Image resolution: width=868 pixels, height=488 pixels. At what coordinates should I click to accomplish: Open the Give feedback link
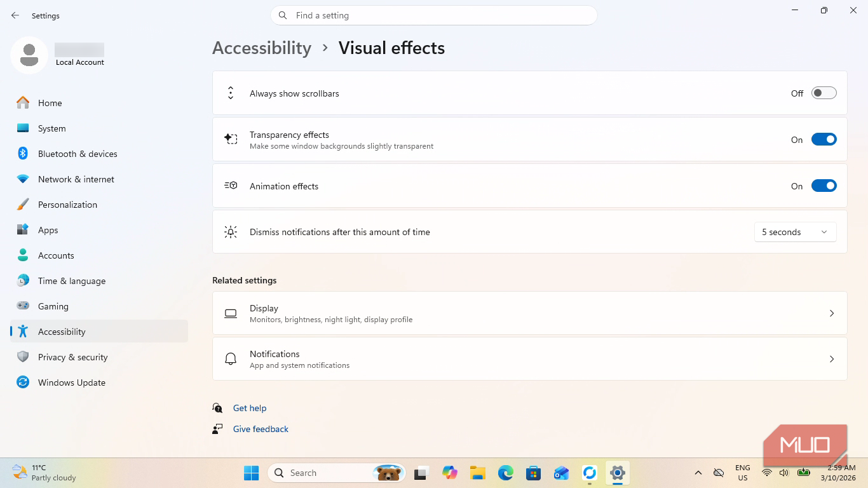coord(261,429)
